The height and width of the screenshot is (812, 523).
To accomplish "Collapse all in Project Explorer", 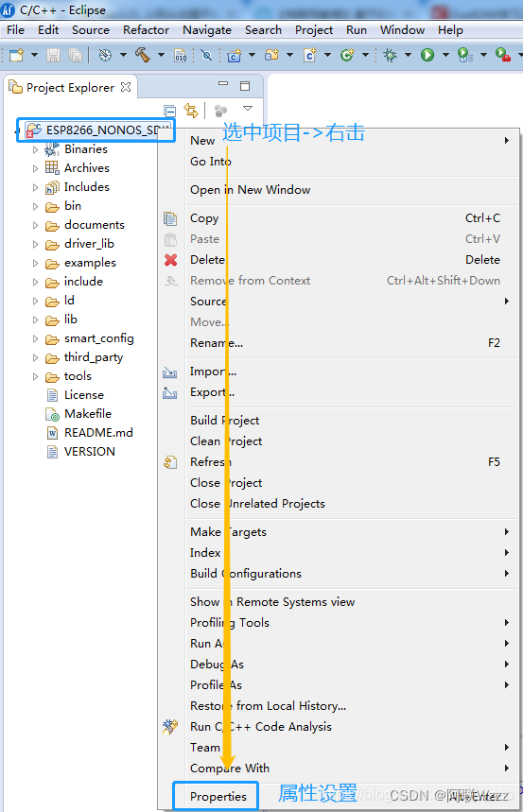I will 169,111.
